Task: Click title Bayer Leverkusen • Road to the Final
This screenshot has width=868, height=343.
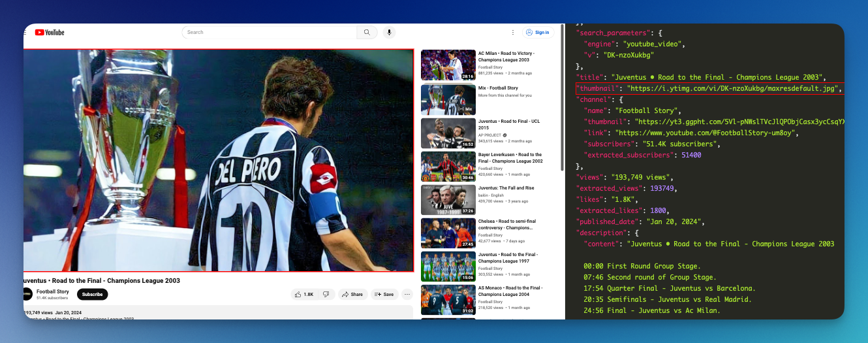Action: [510, 158]
